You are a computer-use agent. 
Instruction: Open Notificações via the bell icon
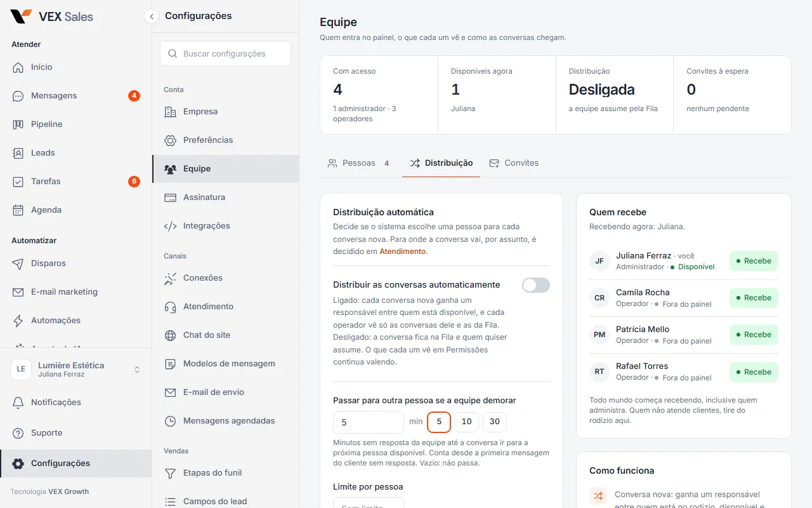tap(18, 403)
